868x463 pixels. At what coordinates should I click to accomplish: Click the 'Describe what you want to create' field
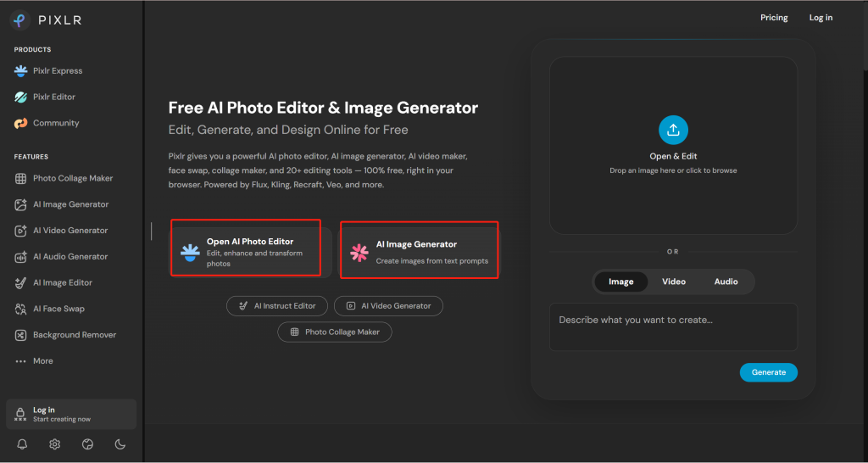pyautogui.click(x=673, y=326)
